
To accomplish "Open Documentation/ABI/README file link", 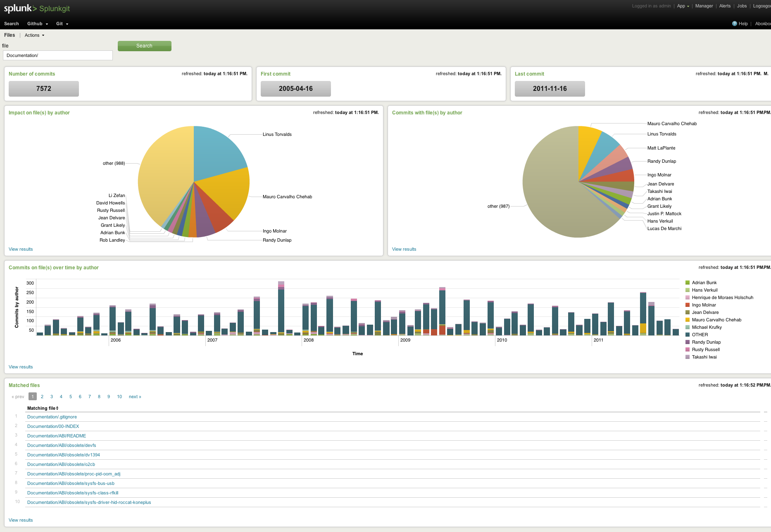I will pos(57,436).
